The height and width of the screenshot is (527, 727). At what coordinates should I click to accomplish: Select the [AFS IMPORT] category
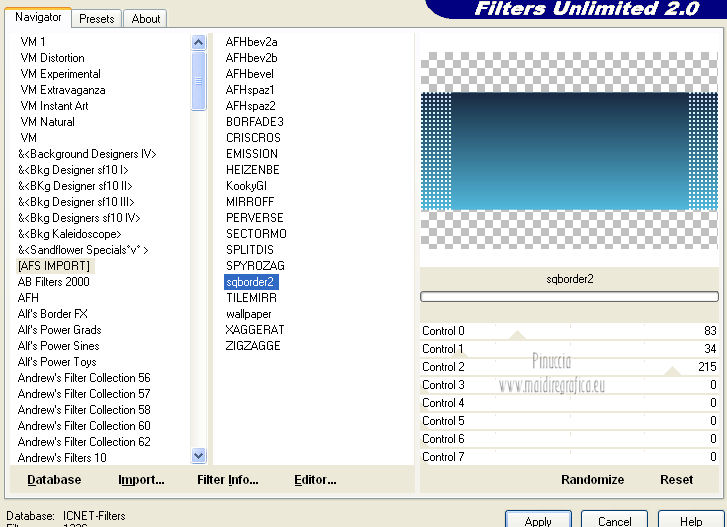(x=54, y=266)
